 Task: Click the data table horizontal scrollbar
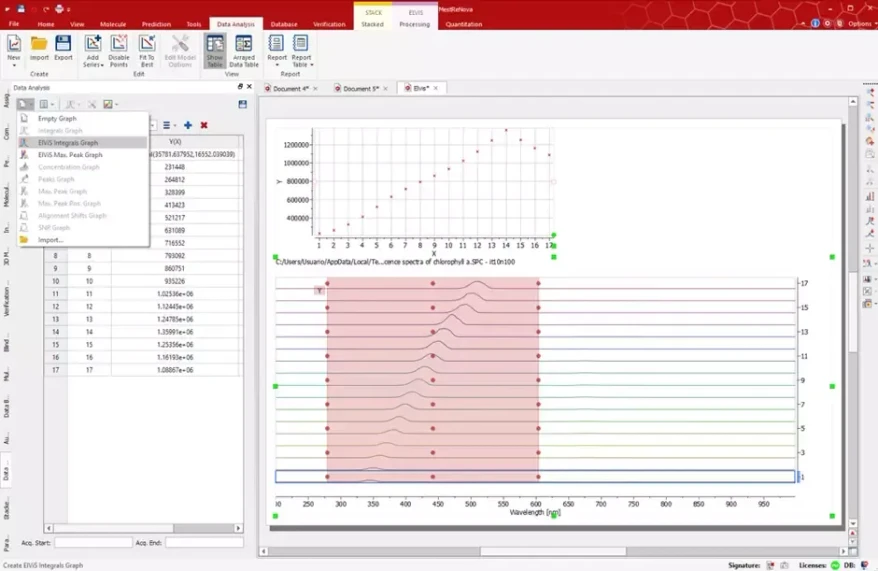143,528
